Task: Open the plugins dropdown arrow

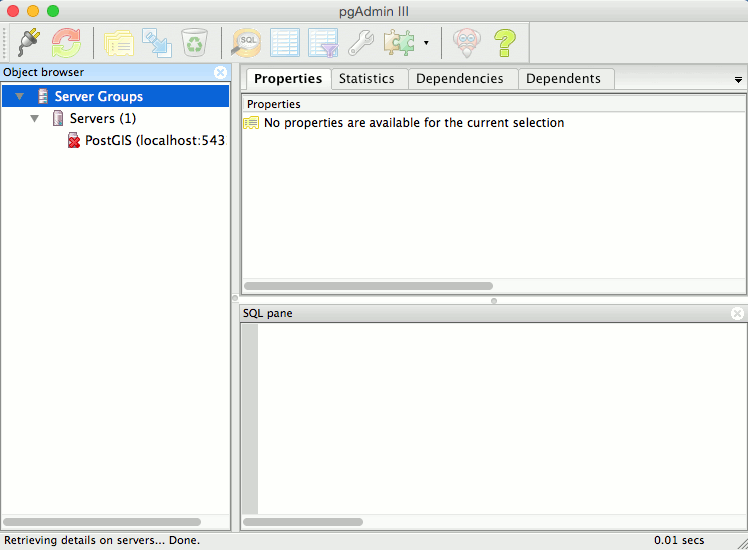Action: 427,43
